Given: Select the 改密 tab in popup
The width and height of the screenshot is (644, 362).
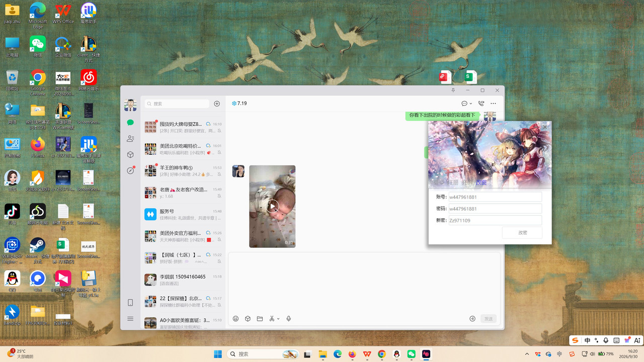Looking at the screenshot, I should pos(481,183).
